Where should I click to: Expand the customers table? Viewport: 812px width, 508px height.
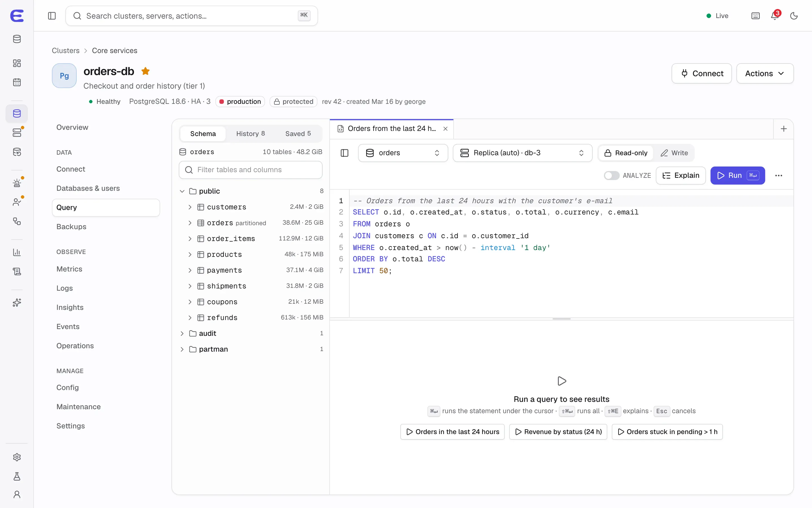point(190,207)
